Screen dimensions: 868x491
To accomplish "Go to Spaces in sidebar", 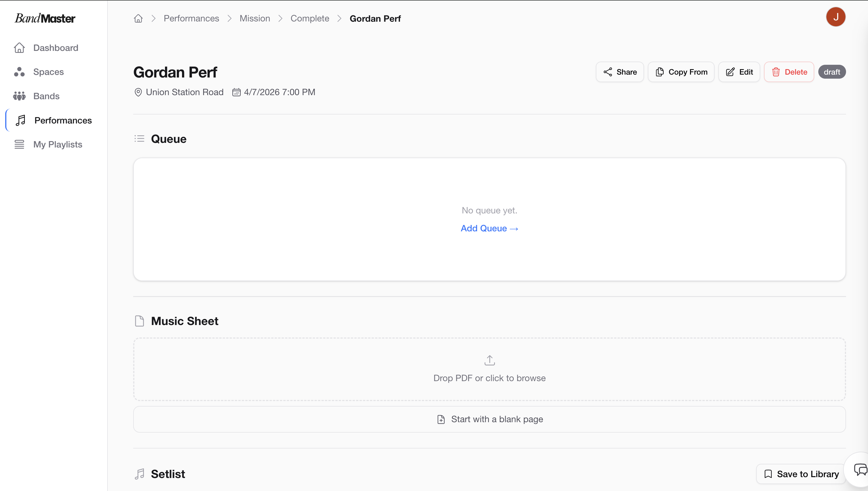I will 48,72.
